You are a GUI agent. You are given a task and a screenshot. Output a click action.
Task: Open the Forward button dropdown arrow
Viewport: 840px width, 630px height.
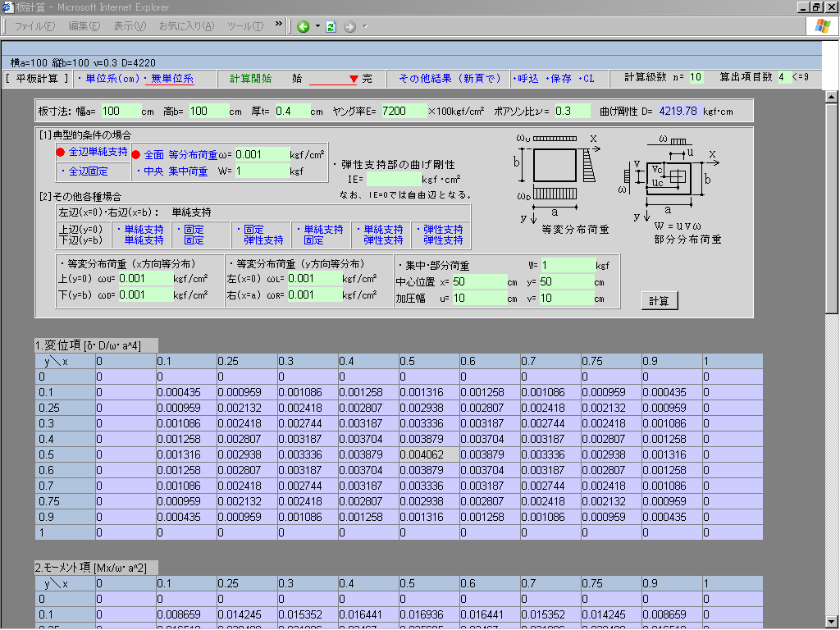pos(364,26)
